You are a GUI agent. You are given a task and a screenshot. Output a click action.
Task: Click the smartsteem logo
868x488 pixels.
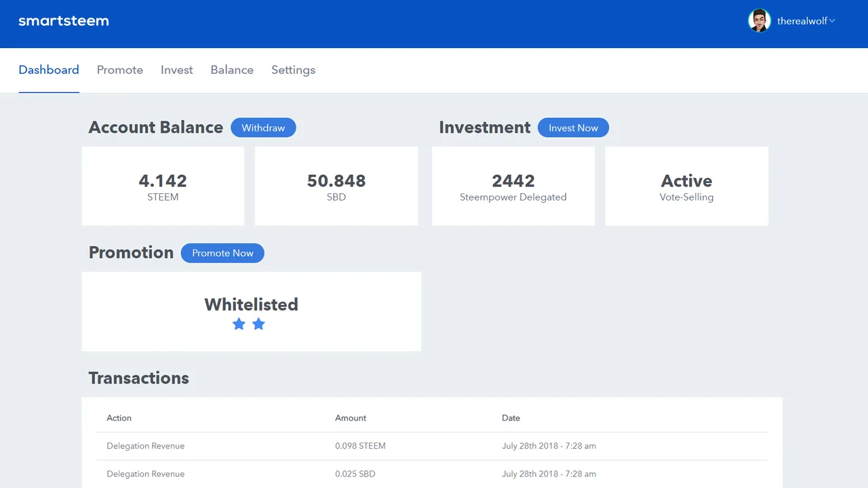(64, 21)
